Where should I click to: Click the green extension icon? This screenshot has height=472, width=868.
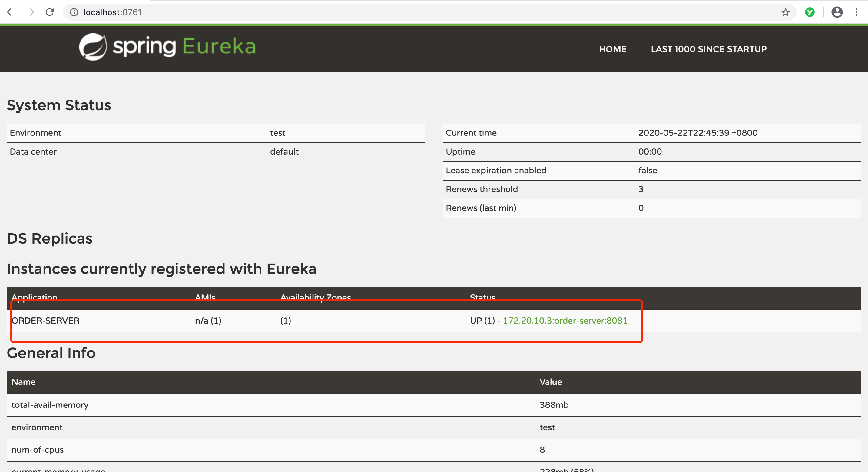tap(810, 12)
